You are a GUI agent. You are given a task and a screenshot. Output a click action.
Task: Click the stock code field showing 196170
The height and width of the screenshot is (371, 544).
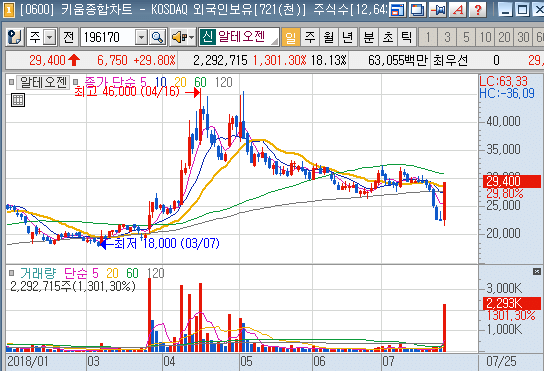(x=108, y=37)
